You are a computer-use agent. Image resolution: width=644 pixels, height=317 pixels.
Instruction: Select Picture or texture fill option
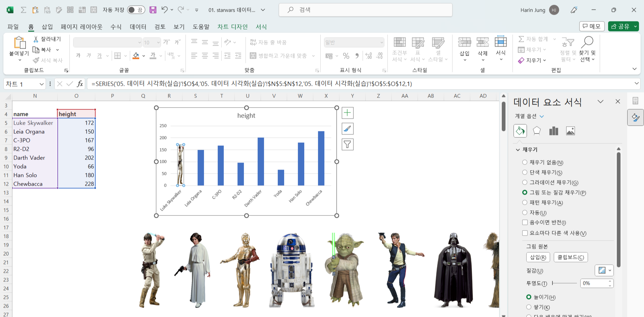coord(525,192)
